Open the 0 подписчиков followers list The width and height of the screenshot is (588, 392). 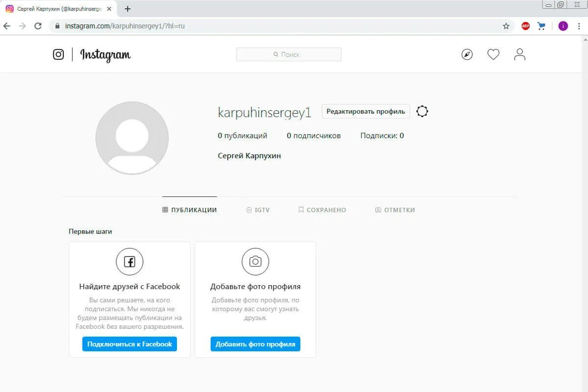(314, 136)
